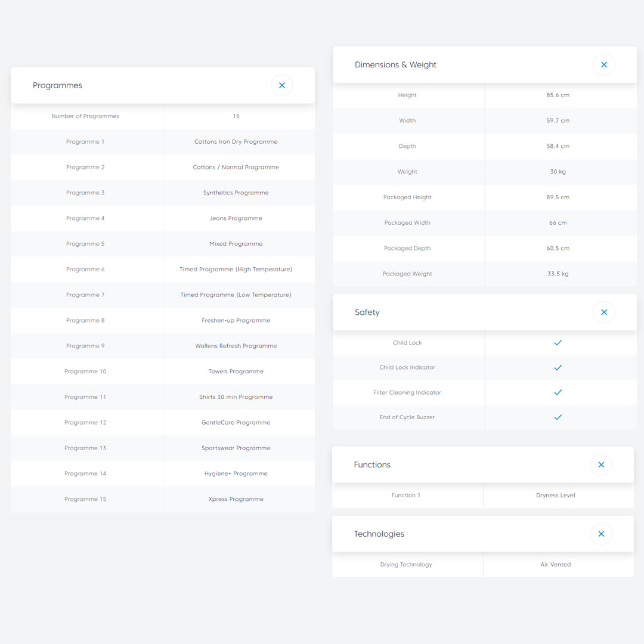Click the X icon beside Safety

pyautogui.click(x=604, y=312)
